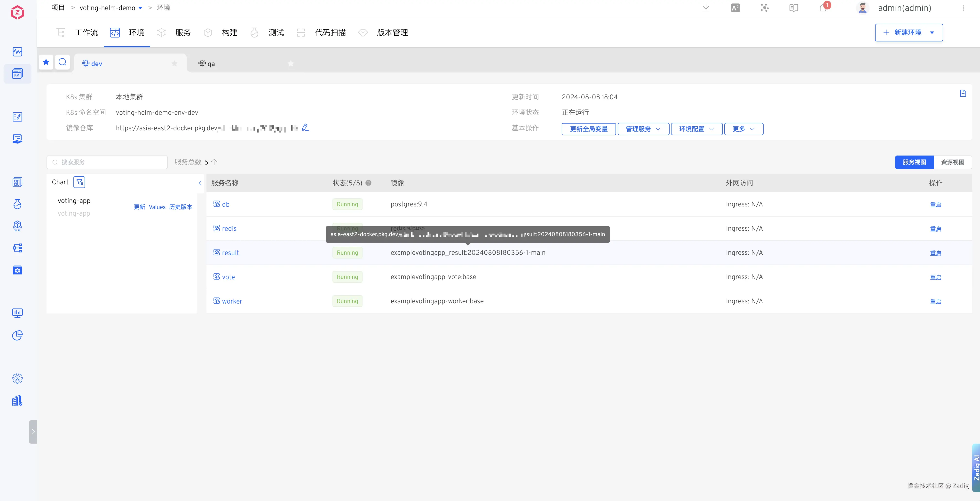Screen dimensions: 980x501
Task: Edit the image registry pencil icon
Action: coord(305,128)
